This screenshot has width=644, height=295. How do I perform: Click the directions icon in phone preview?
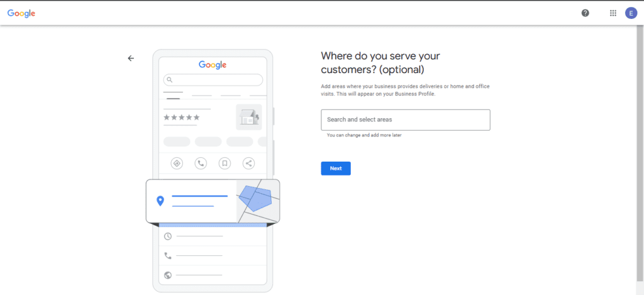(177, 164)
